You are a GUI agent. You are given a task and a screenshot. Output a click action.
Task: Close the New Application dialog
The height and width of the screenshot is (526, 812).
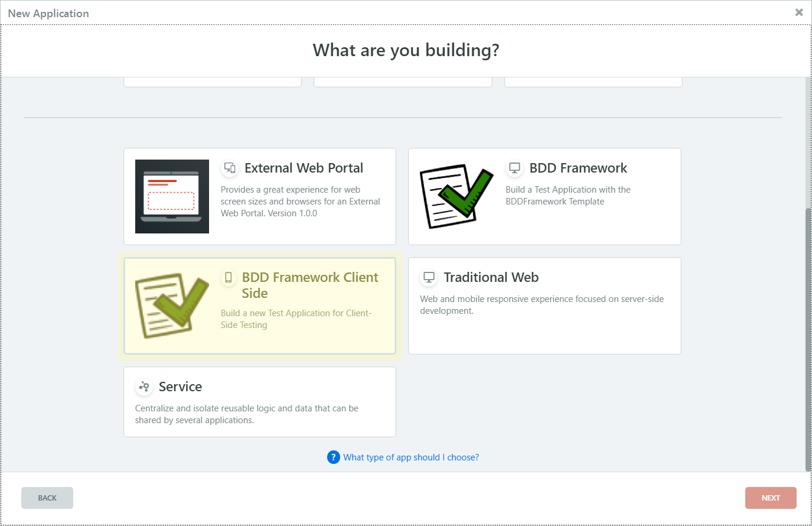pos(799,12)
